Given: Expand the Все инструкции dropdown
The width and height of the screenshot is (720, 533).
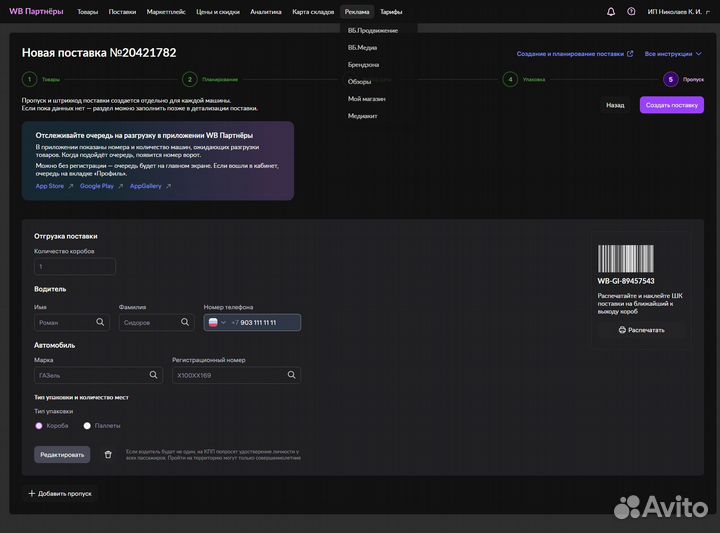Looking at the screenshot, I should coord(674,53).
